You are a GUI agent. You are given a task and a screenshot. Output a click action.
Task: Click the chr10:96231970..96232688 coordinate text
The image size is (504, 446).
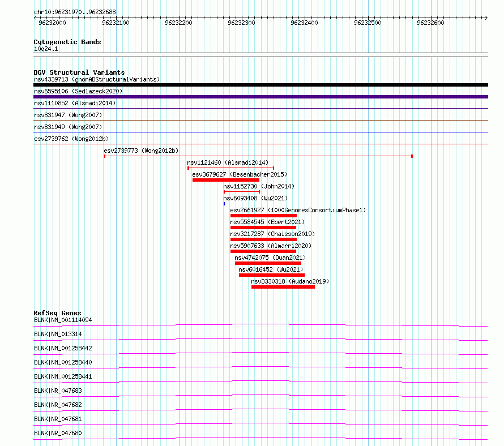pos(75,12)
